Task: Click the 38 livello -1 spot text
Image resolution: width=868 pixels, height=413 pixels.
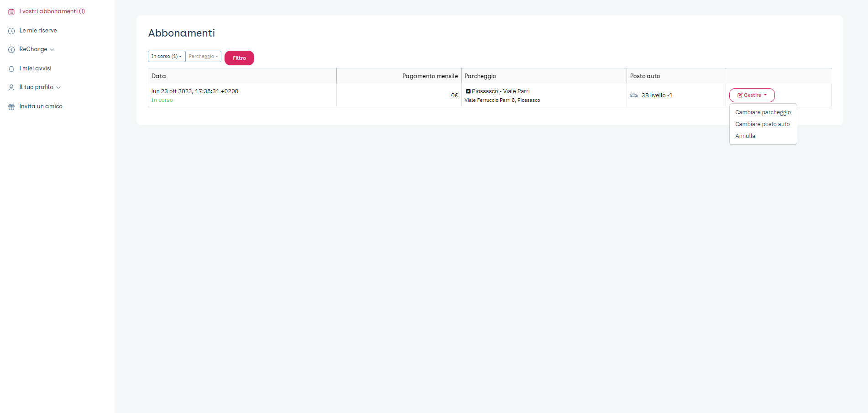Action: point(657,95)
